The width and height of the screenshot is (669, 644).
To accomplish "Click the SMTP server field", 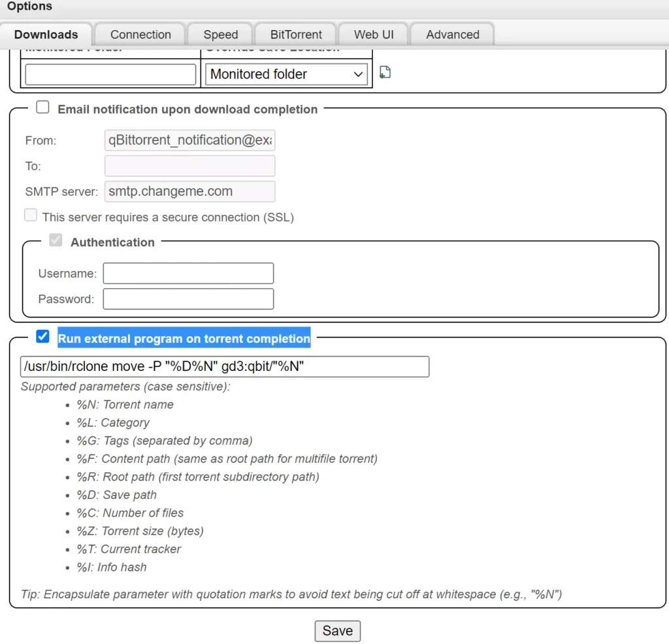I will pyautogui.click(x=189, y=191).
